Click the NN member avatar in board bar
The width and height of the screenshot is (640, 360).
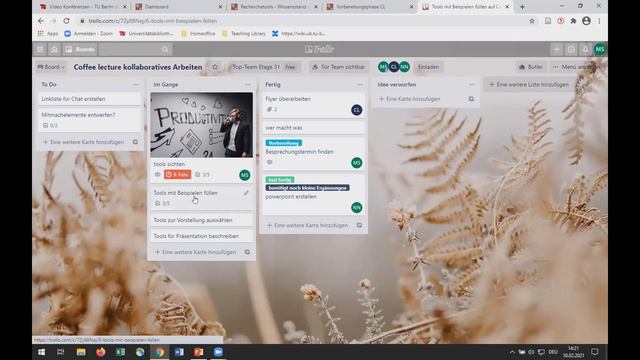404,67
